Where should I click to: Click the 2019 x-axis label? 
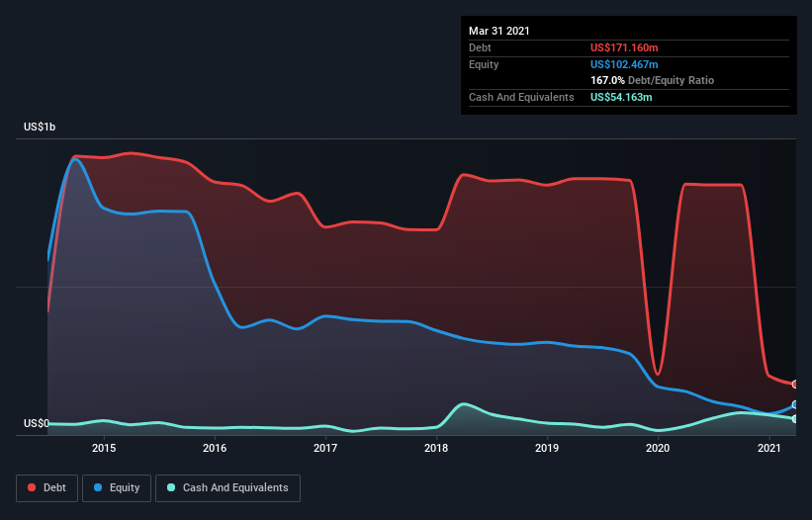coord(547,448)
